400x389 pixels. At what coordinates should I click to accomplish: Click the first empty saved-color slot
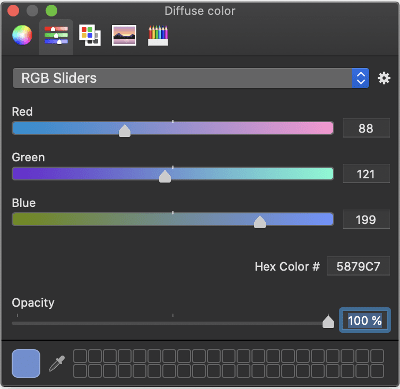coord(80,356)
